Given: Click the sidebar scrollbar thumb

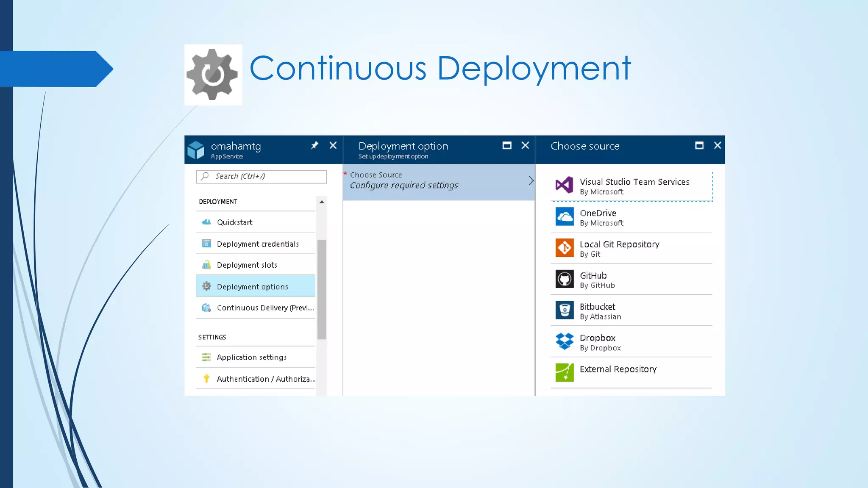Looking at the screenshot, I should [x=322, y=289].
